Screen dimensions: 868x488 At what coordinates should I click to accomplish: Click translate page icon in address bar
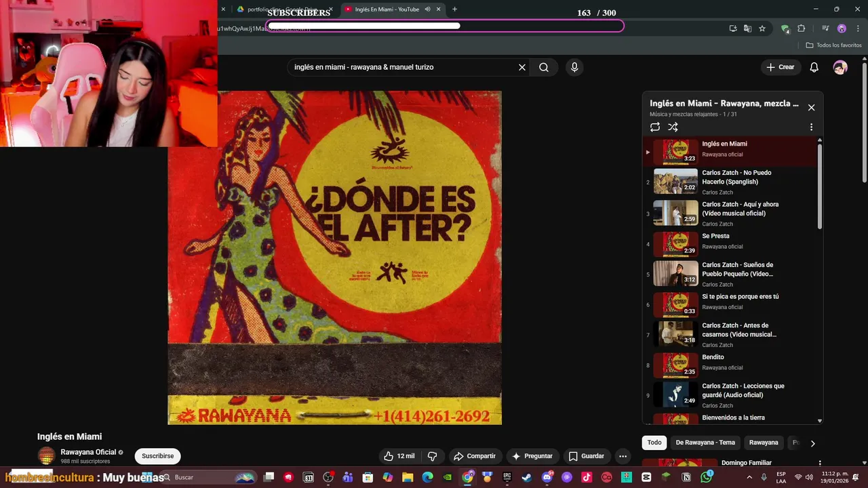pos(747,28)
